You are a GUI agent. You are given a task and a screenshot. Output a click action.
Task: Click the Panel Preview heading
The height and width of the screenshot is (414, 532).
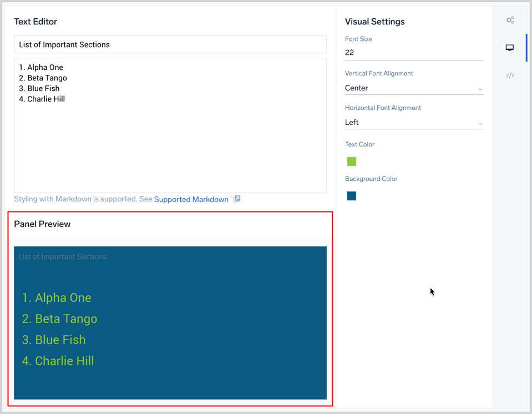[x=42, y=224]
